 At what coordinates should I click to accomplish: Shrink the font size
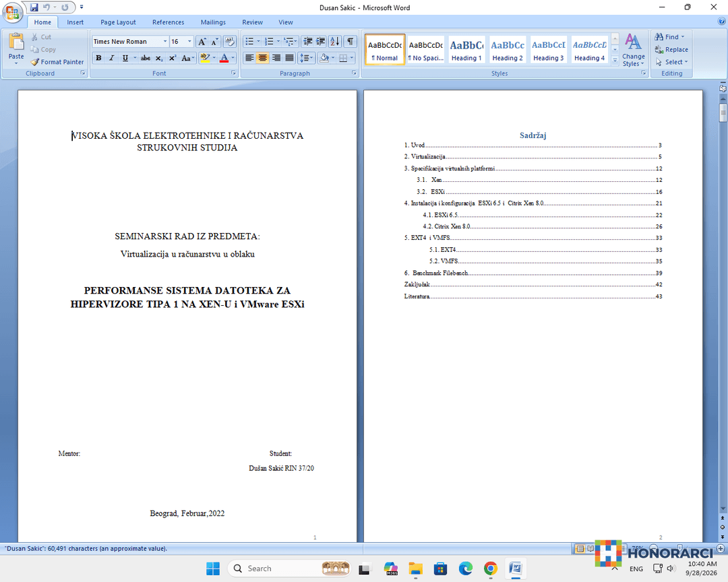(x=214, y=42)
